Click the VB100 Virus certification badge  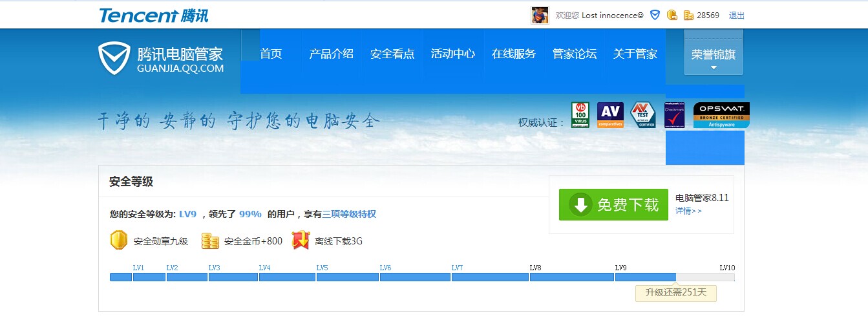pyautogui.click(x=580, y=115)
